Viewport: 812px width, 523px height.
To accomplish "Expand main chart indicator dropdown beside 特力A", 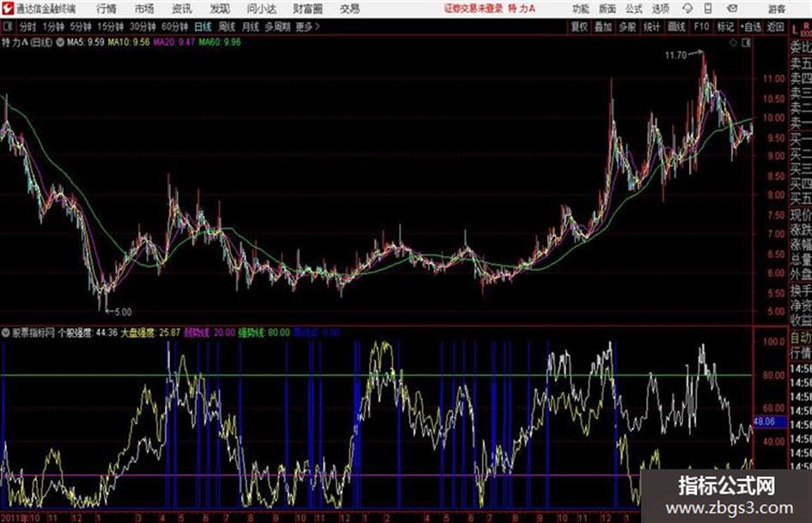I will point(60,42).
